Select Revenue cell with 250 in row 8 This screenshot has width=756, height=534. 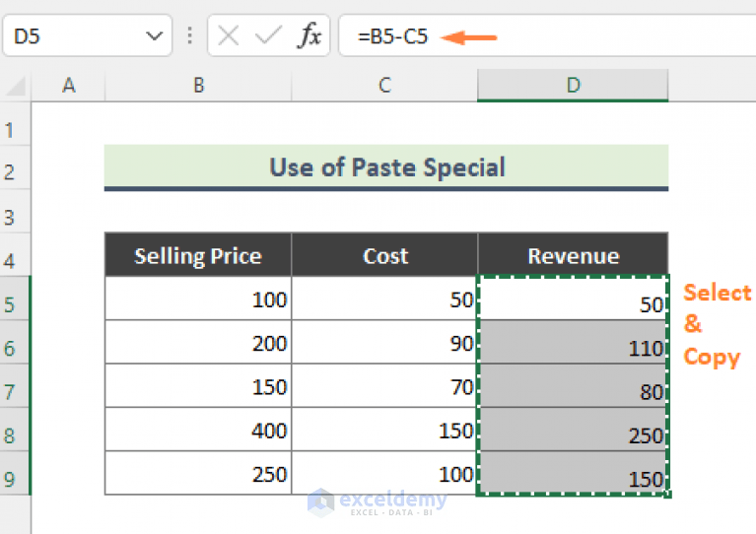tap(573, 430)
